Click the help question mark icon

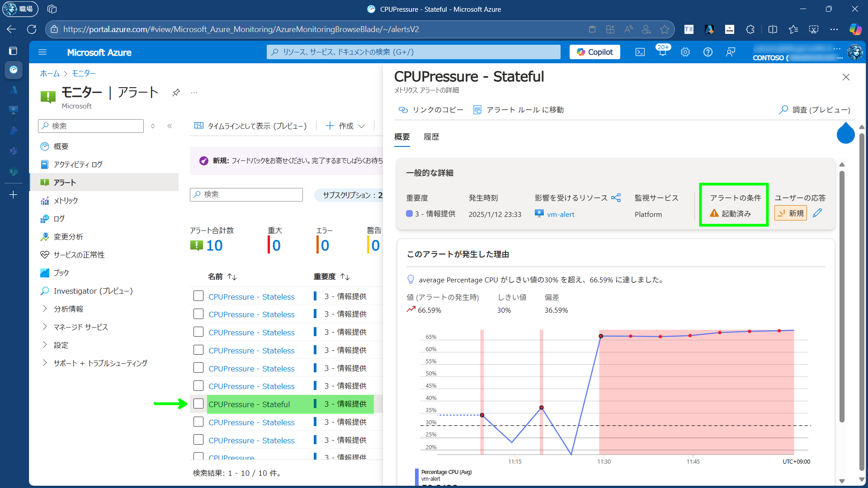708,52
